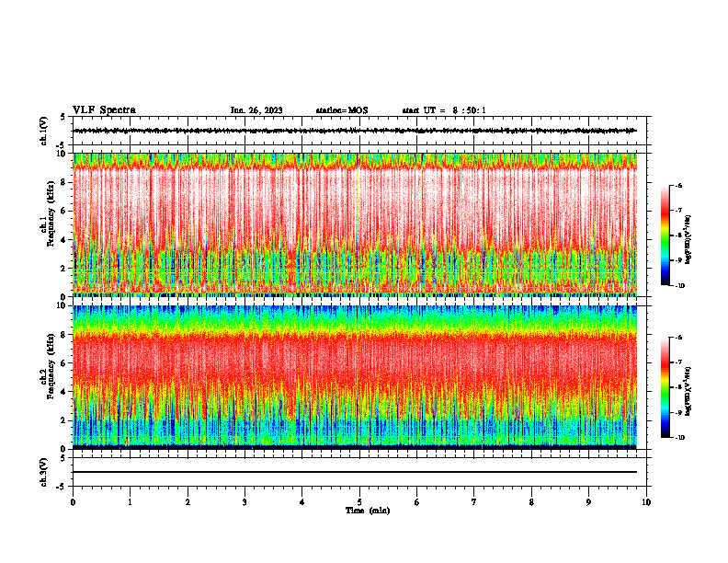Click the time axis tick label "4"
This screenshot has width=728, height=563.
(302, 502)
